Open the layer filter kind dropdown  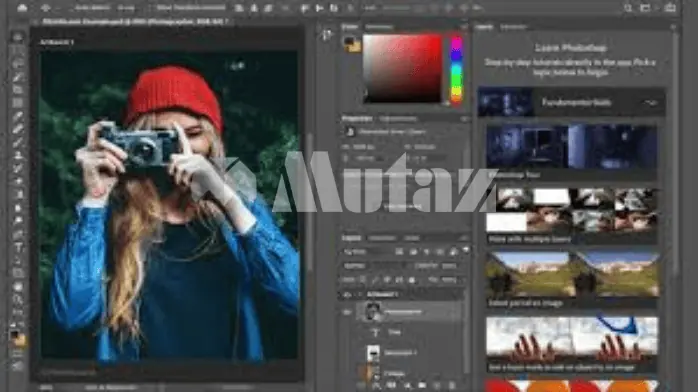point(366,252)
